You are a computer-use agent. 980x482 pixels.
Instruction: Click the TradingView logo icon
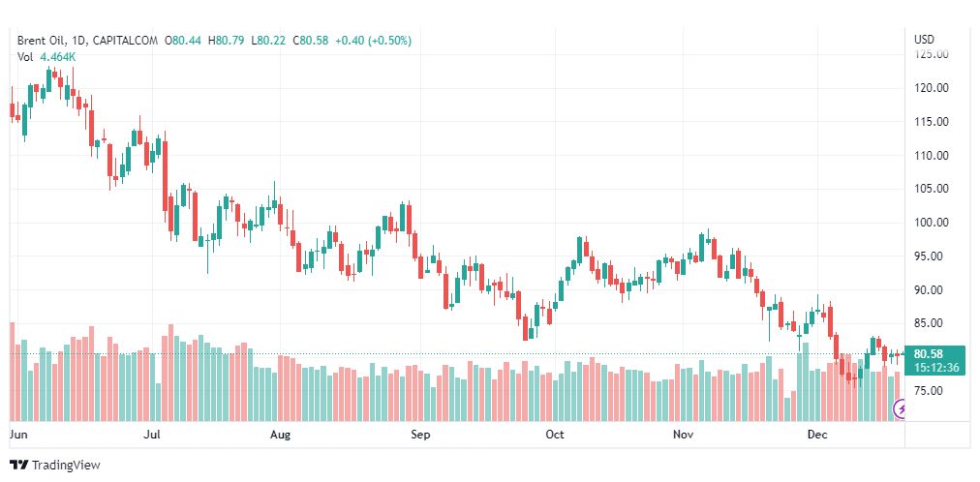(x=18, y=465)
